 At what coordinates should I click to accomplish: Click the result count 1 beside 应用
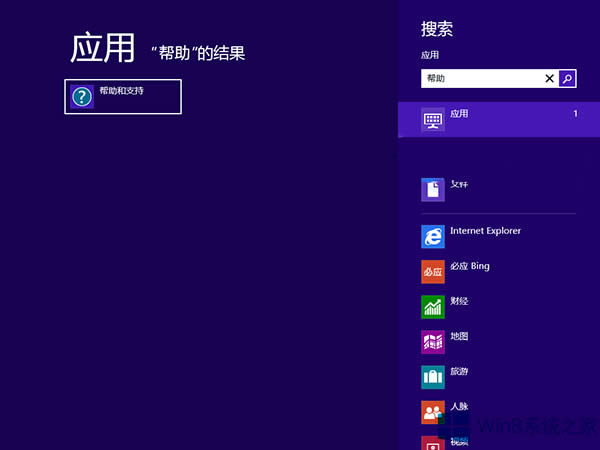pyautogui.click(x=575, y=114)
